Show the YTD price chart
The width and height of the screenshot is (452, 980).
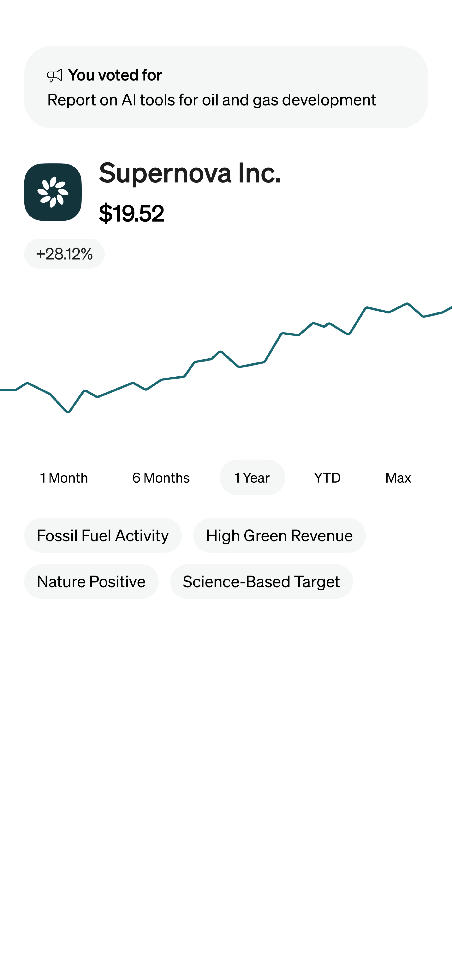327,478
